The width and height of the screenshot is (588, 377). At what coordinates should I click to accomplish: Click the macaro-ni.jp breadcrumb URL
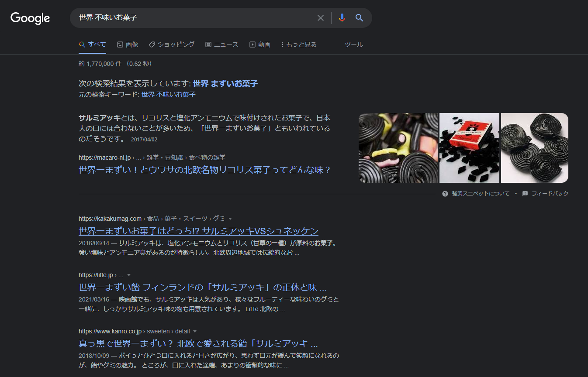[152, 158]
